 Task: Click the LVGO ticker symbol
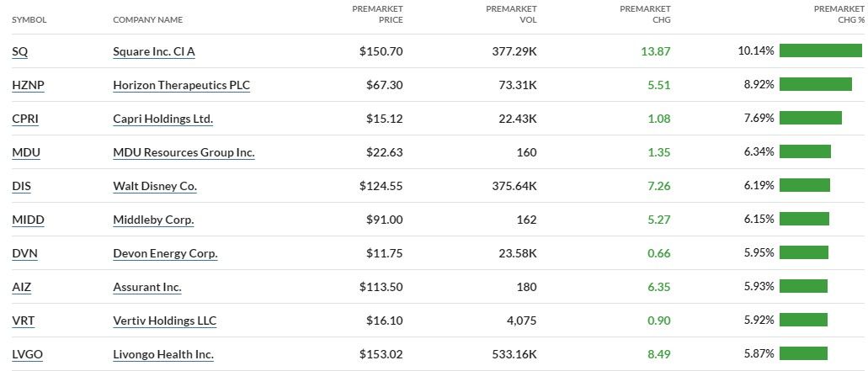28,355
